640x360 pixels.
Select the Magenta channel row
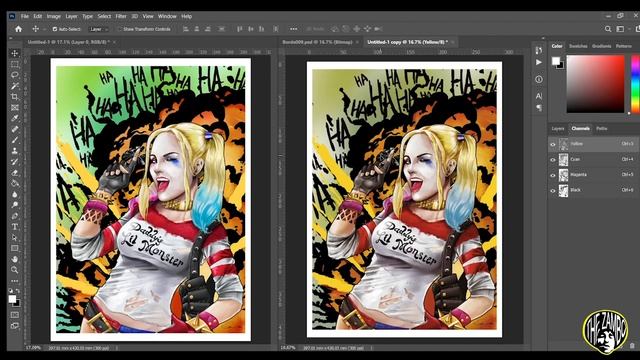coord(594,175)
